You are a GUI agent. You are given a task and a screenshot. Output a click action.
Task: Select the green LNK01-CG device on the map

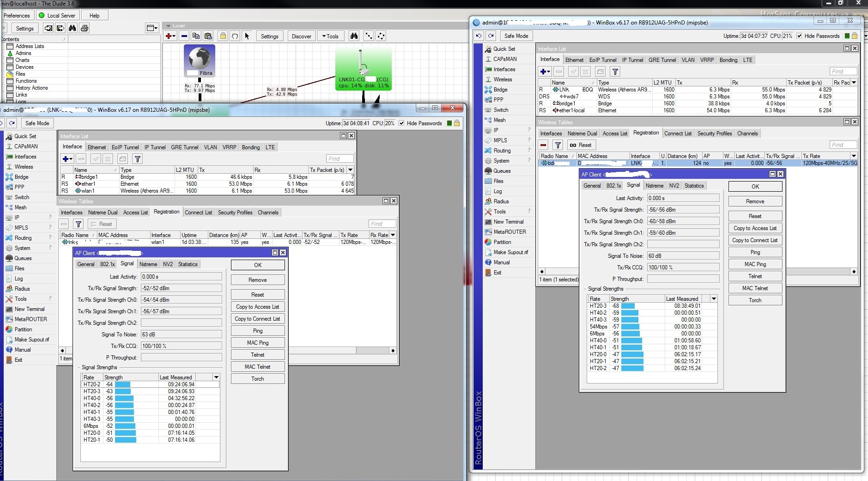(x=364, y=69)
